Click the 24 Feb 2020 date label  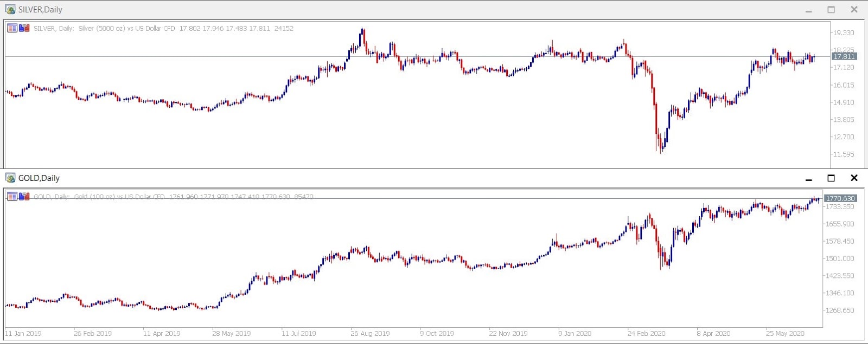(x=647, y=334)
